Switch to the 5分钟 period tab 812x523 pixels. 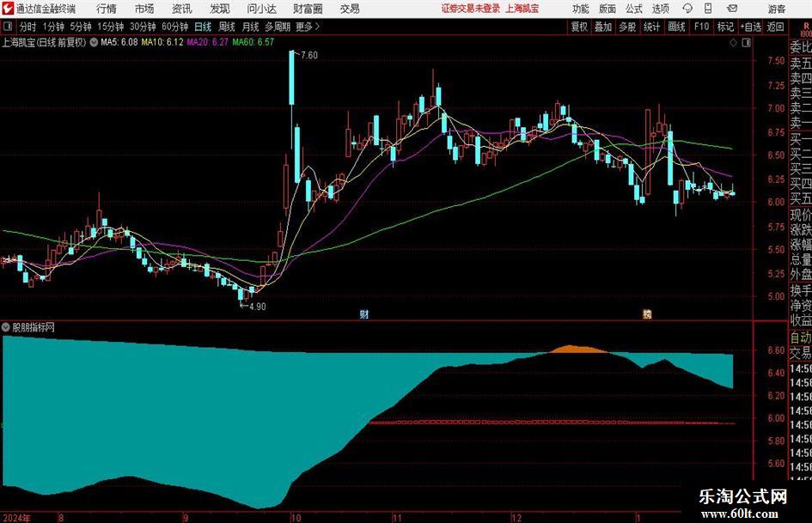[x=80, y=27]
